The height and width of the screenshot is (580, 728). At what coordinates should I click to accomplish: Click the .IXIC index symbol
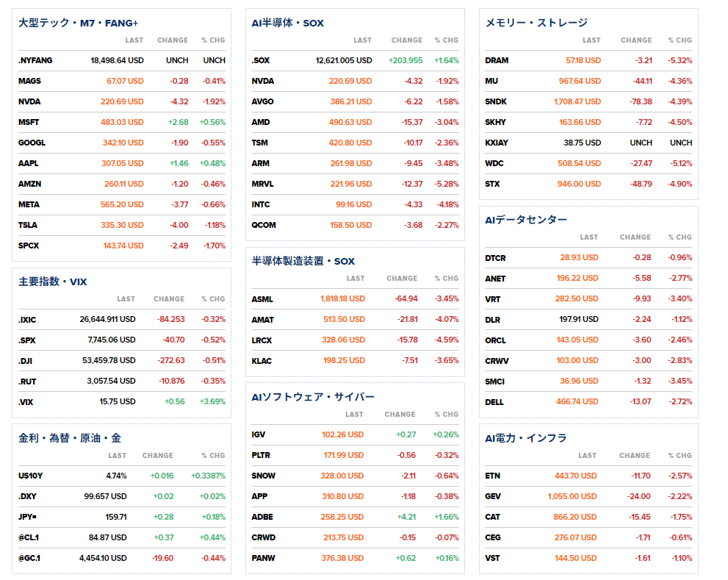27,320
